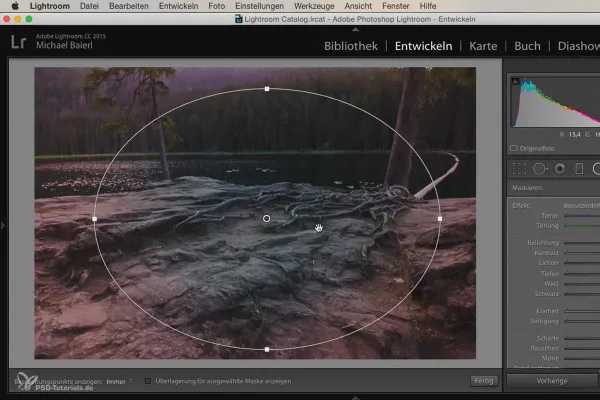This screenshot has width=600, height=400.
Task: Adjust the Temp. slider
Action: point(582,216)
